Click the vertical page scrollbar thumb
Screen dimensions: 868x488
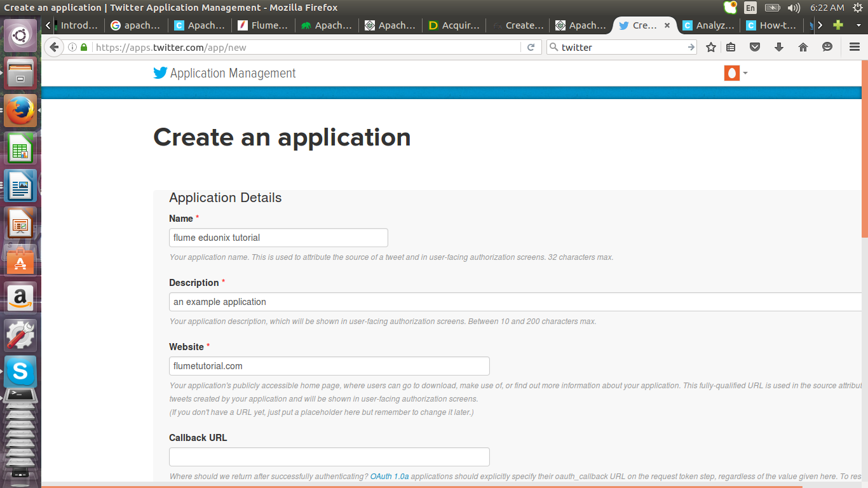(x=865, y=149)
